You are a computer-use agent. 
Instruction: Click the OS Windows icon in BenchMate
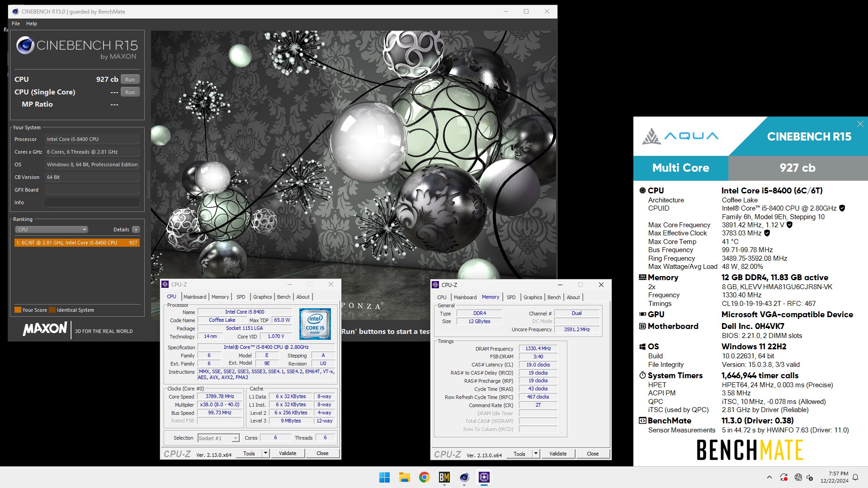click(x=642, y=347)
